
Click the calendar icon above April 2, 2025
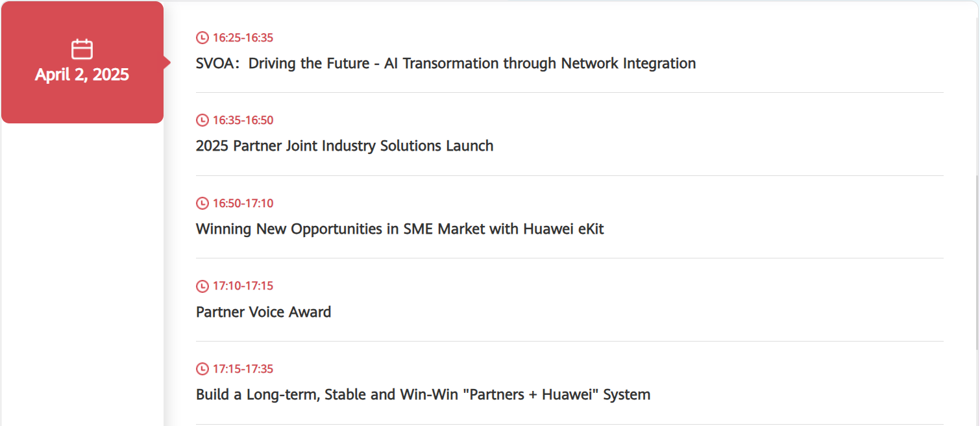[x=82, y=49]
